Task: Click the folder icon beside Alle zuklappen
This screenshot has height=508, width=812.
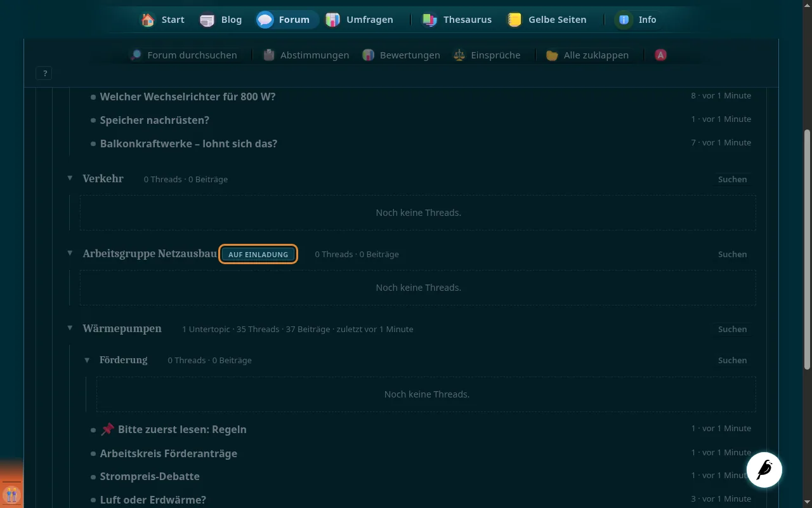Action: coord(552,55)
